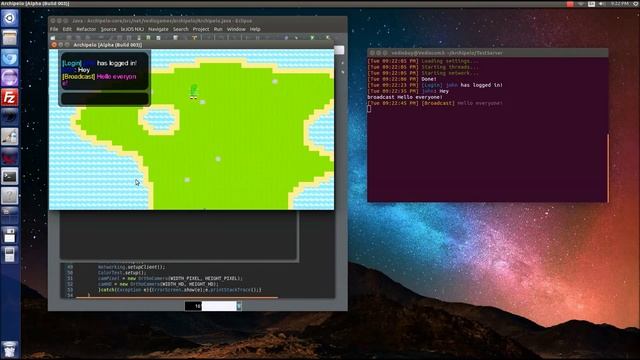This screenshot has height=360, width=640.
Task: Open the Terminal launcher icon
Action: pos(9,177)
